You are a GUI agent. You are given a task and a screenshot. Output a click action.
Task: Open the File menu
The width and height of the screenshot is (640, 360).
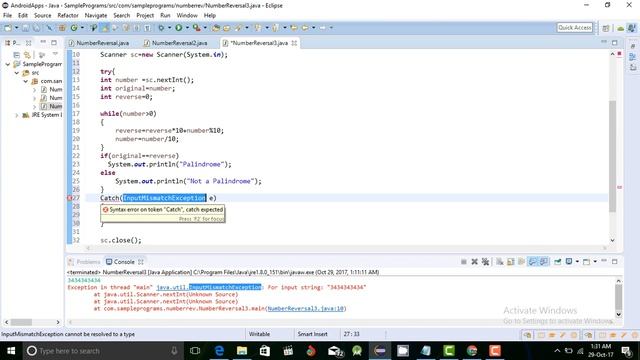(7, 16)
